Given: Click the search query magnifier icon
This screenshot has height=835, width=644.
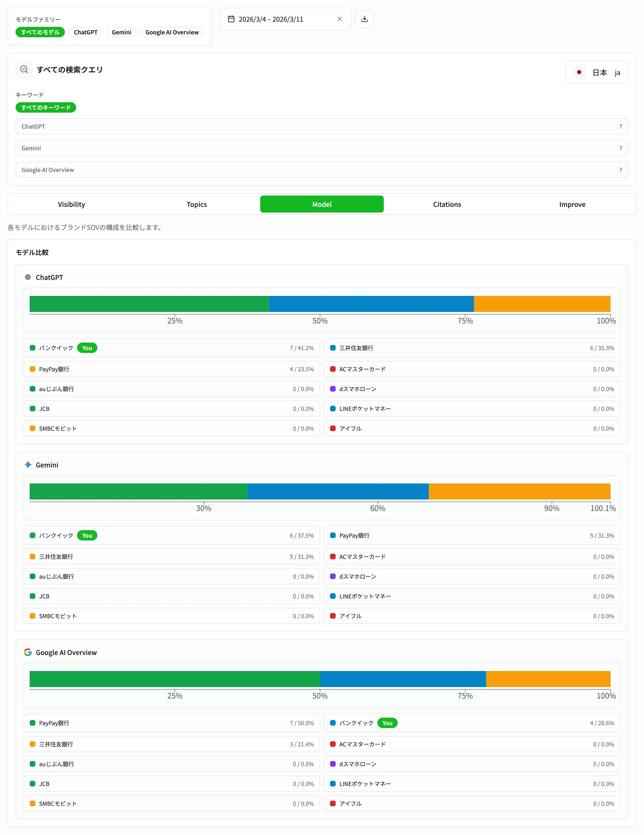Looking at the screenshot, I should 24,70.
